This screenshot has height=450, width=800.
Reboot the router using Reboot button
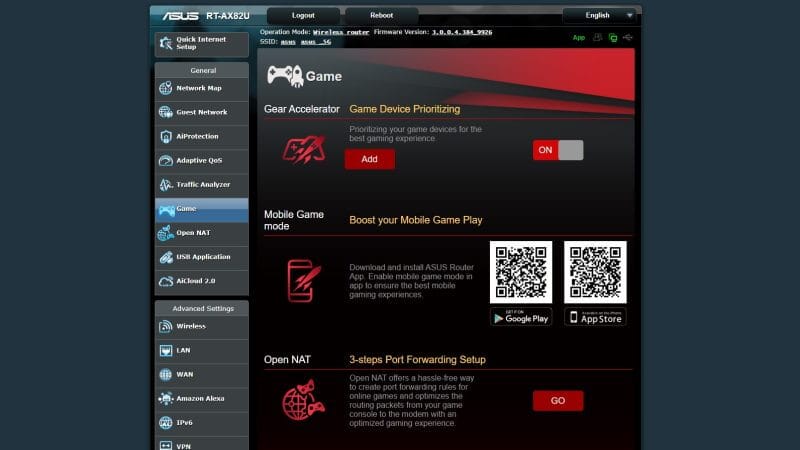tap(381, 16)
